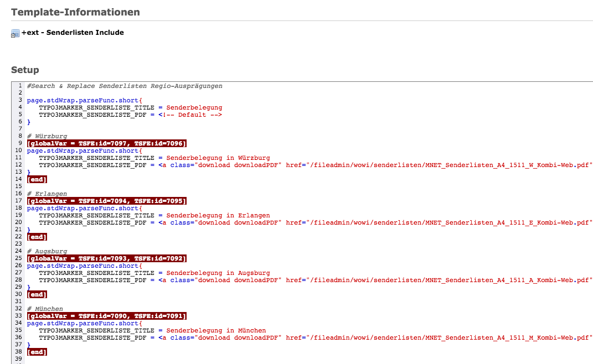Click 'TYPO3MARKER_SENDERLISTE_PDF' on line 5
593x364 pixels.
[92, 115]
